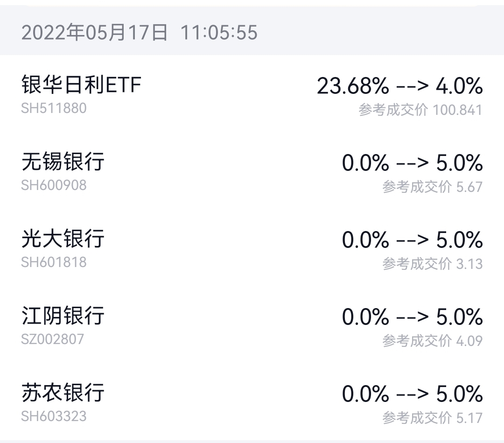The image size is (504, 443).
Task: Click the date 2022年05月17日 header
Action: pyautogui.click(x=95, y=33)
